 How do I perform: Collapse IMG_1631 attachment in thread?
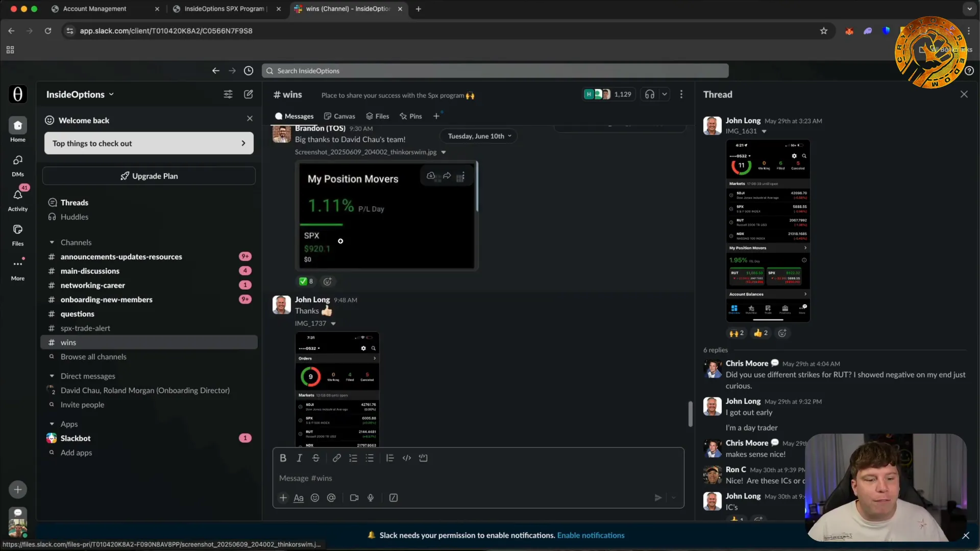click(764, 132)
